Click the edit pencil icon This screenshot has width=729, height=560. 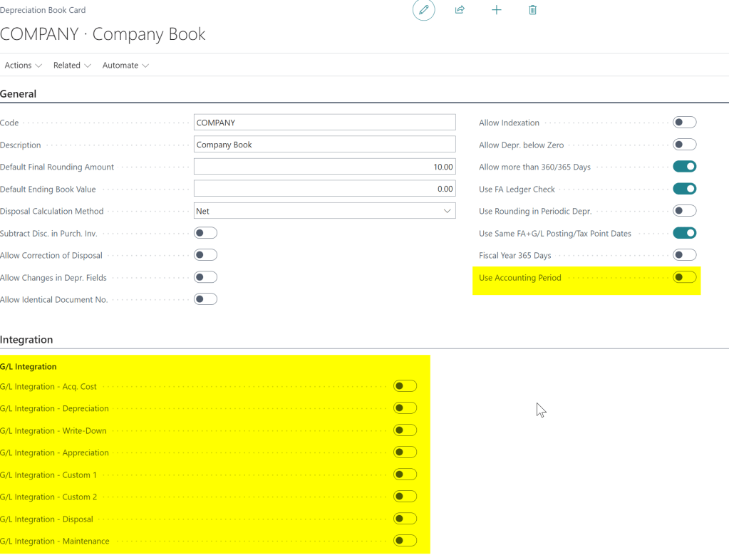(423, 10)
